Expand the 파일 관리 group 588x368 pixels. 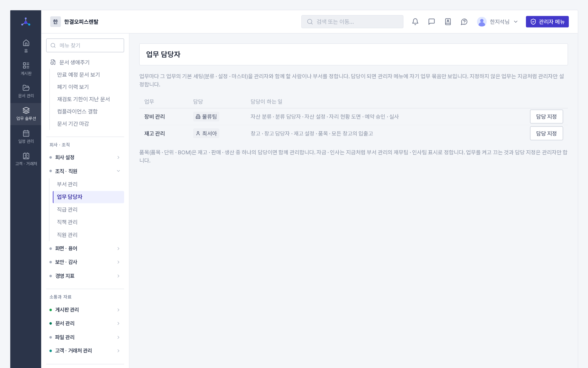(85, 337)
